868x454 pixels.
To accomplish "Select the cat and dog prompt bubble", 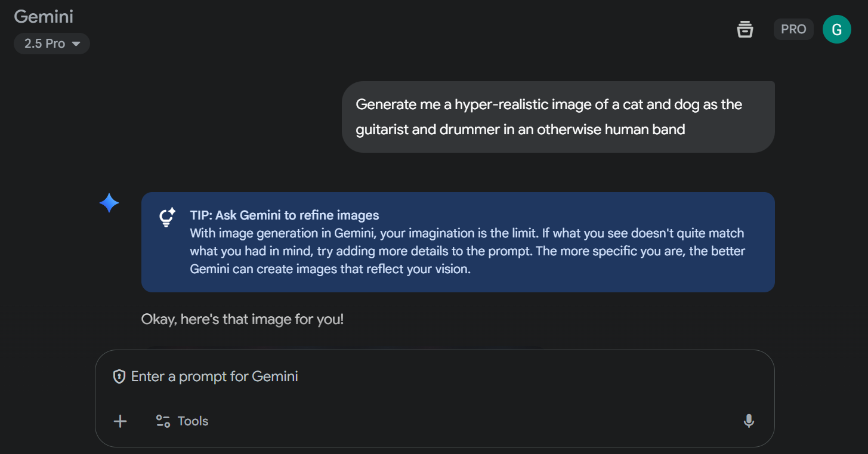I will coord(557,117).
